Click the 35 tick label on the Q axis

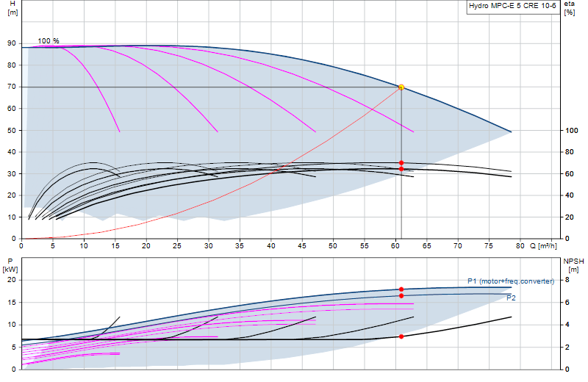pyautogui.click(x=240, y=246)
